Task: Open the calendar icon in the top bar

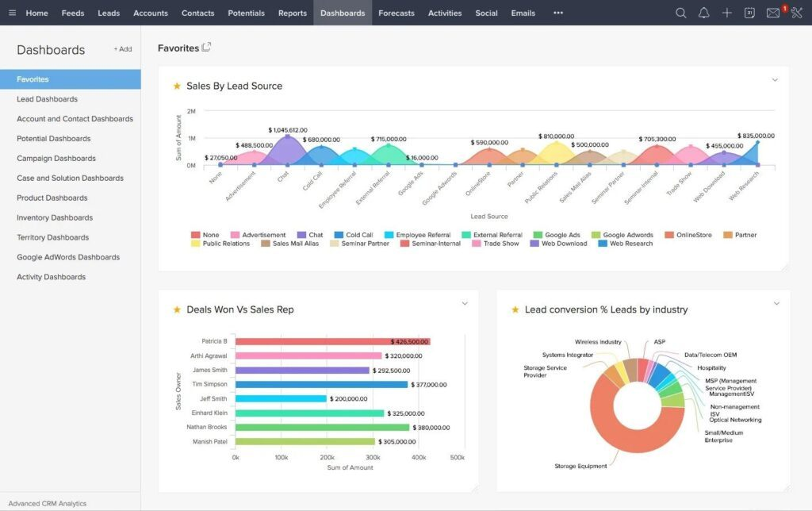Action: click(x=749, y=13)
